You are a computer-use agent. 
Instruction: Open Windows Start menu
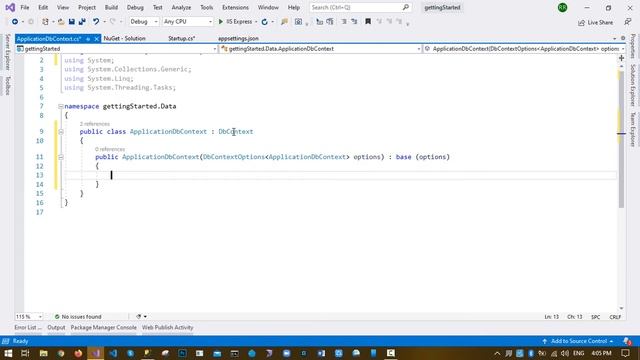pyautogui.click(x=8, y=353)
